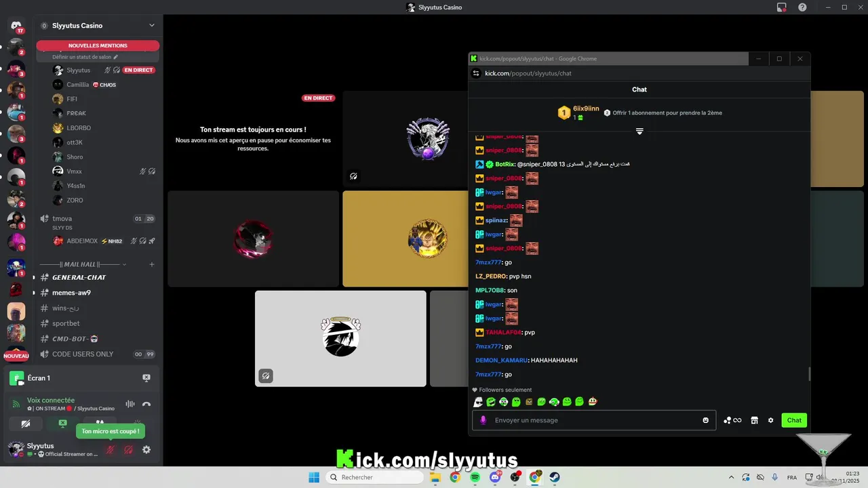Open status editor Définir un statut de salon

pos(85,57)
